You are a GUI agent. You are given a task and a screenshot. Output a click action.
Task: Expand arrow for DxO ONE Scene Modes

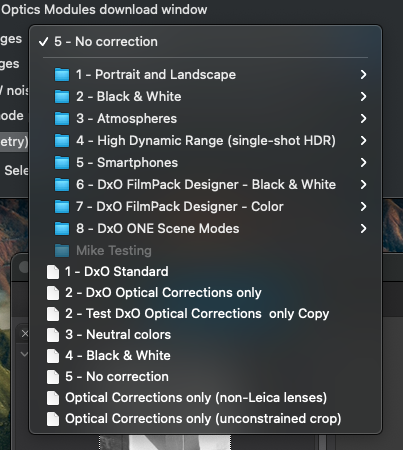pos(363,229)
